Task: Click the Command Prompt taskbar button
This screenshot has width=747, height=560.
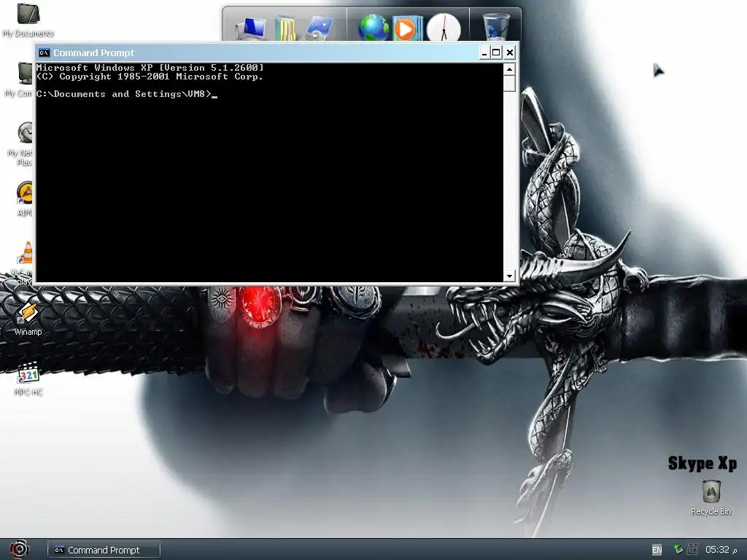Action: 104,550
